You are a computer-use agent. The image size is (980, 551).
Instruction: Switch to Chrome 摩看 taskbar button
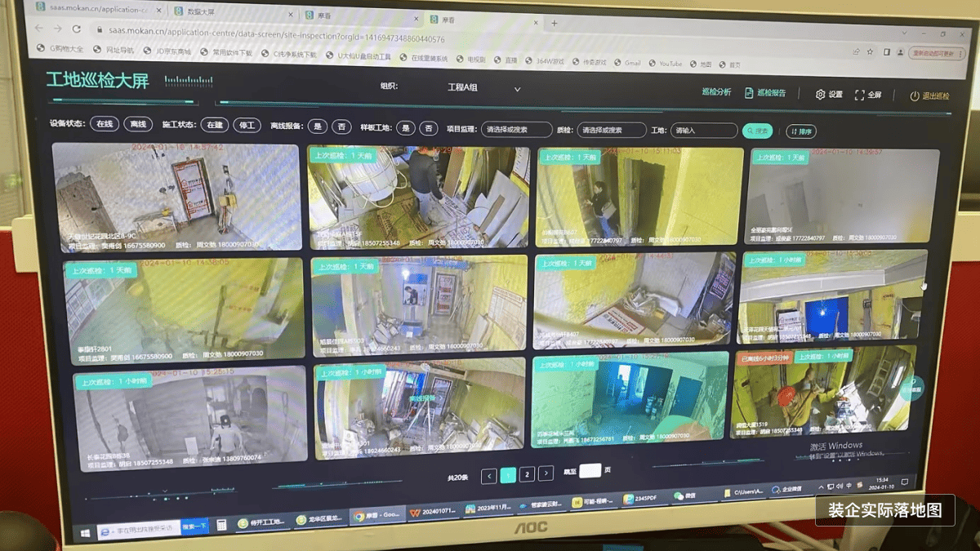[378, 516]
